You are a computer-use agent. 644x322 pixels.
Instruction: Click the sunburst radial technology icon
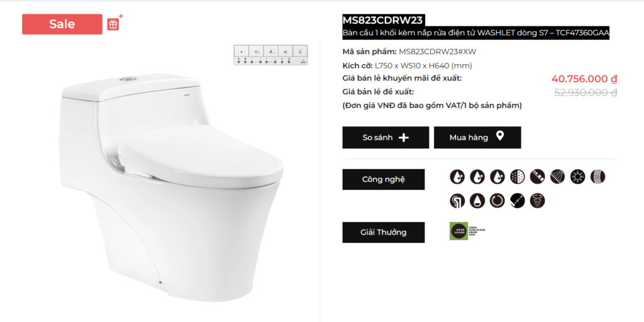(577, 177)
